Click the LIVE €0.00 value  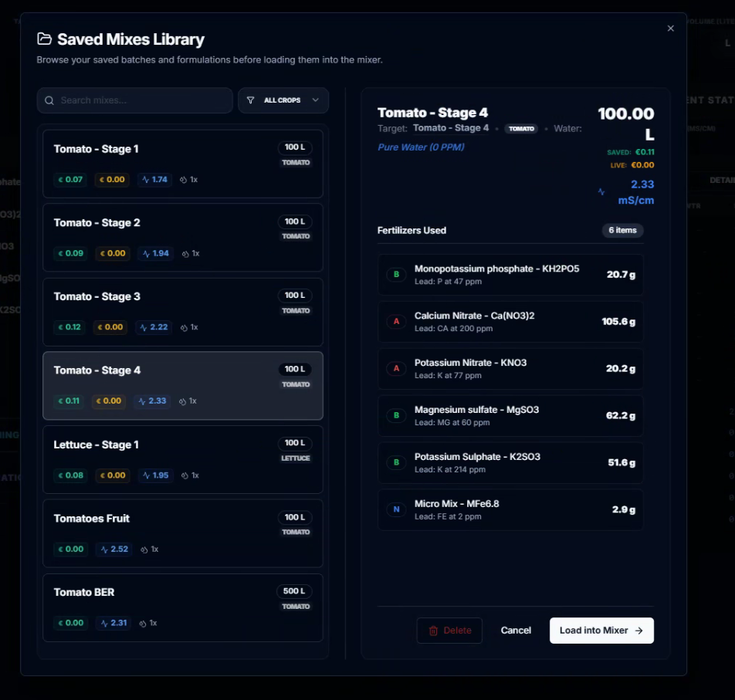pyautogui.click(x=642, y=165)
